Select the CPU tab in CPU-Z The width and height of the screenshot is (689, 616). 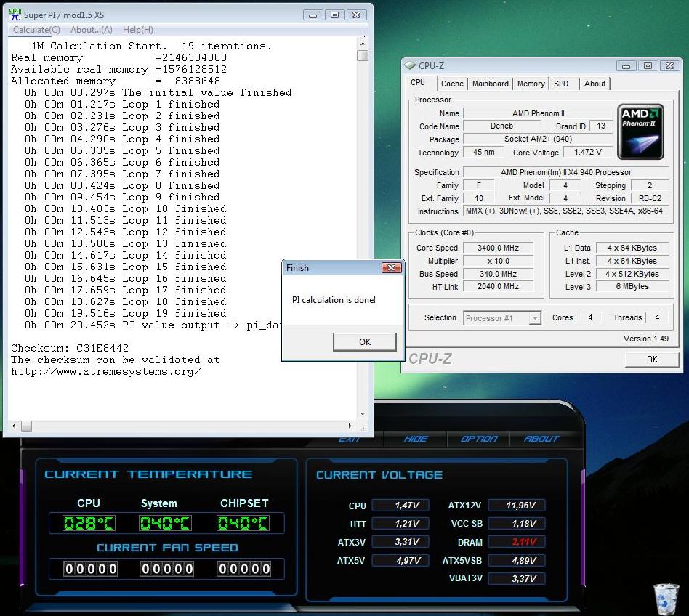(x=418, y=83)
